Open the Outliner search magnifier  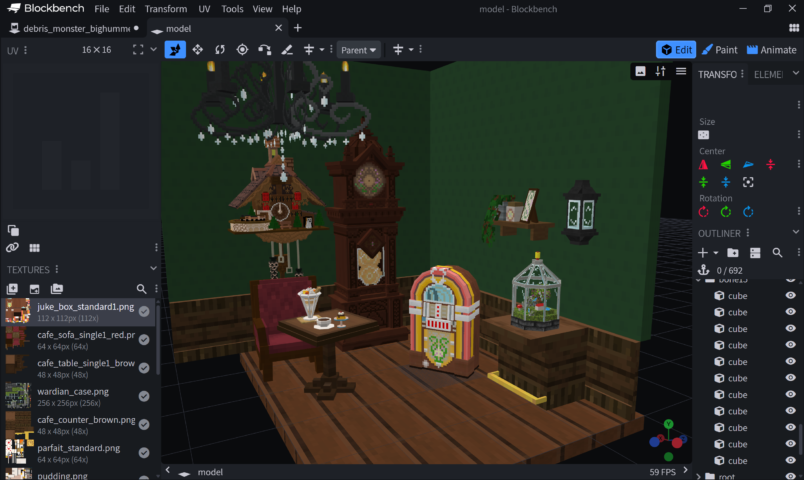[777, 253]
